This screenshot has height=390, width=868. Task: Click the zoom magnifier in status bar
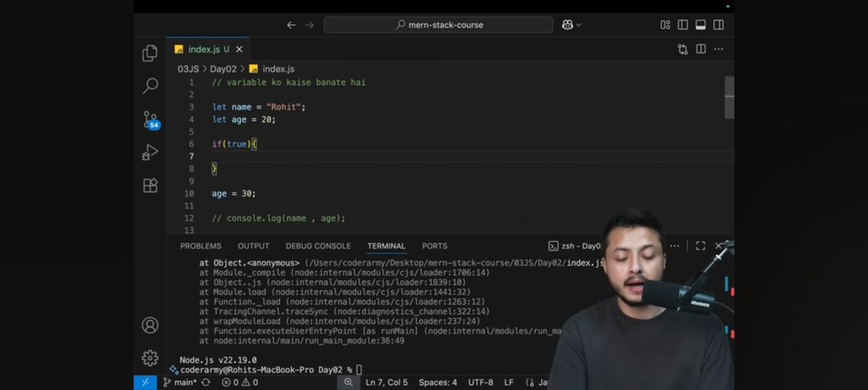coord(349,382)
